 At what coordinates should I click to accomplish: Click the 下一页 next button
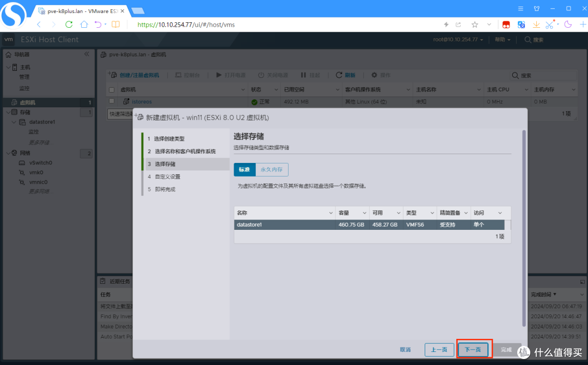pyautogui.click(x=473, y=350)
